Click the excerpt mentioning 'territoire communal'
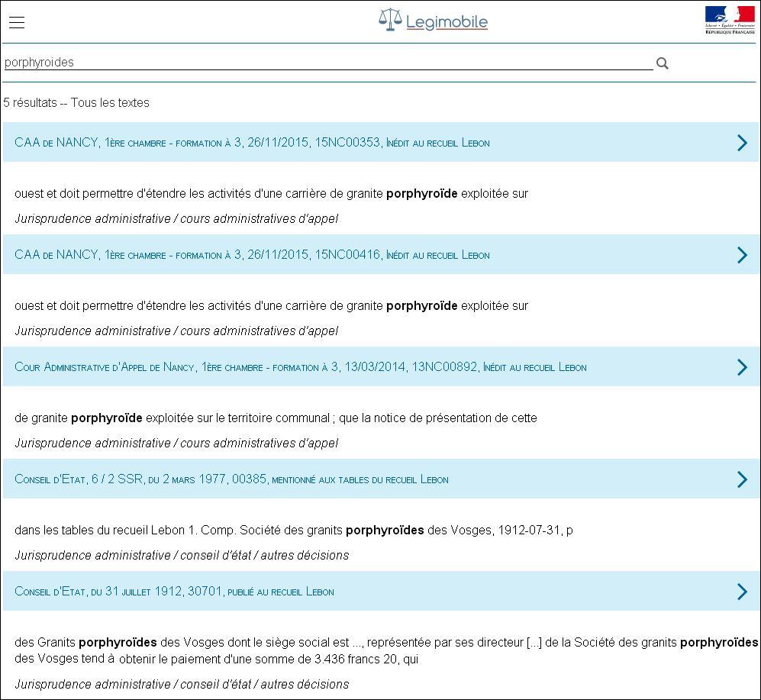 [x=276, y=418]
